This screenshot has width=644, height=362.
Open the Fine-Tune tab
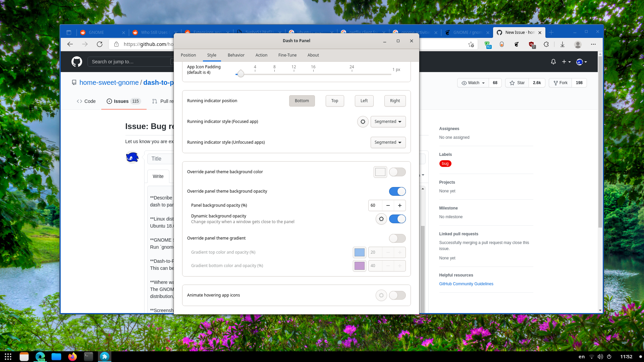[287, 55]
